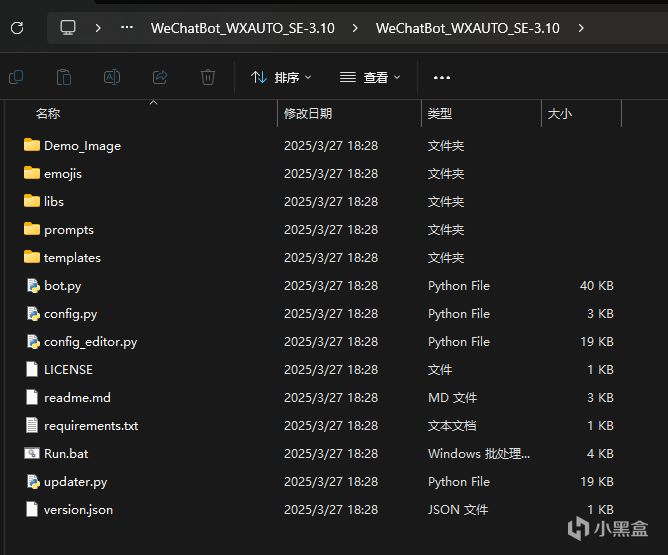
Task: Expand chevron between the two WeChatBot breadcrumbs
Action: [355, 28]
